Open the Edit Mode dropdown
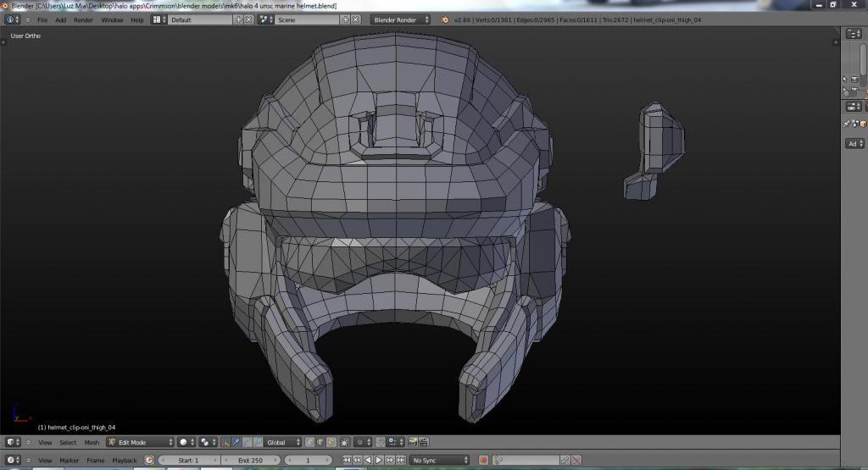This screenshot has height=470, width=868. click(x=140, y=442)
